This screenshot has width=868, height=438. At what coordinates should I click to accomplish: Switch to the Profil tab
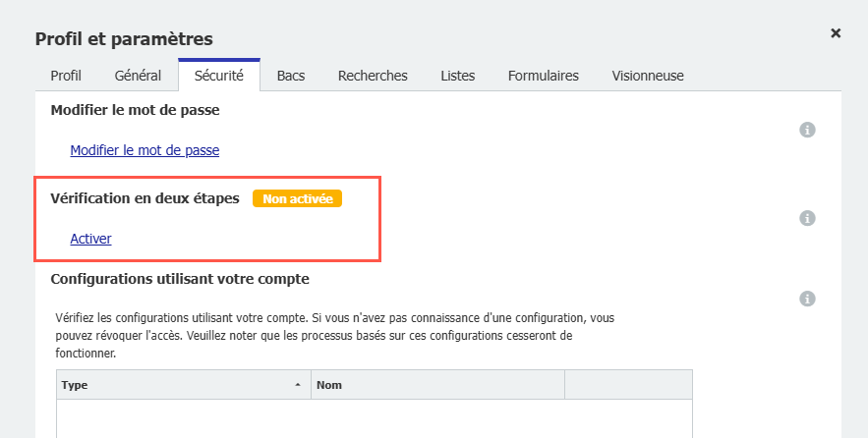[x=66, y=76]
